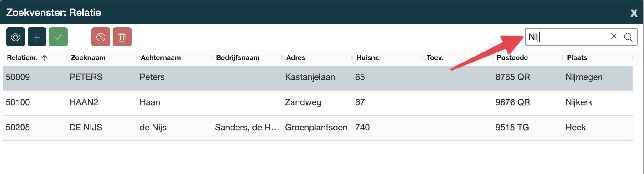Click the Plaats column header
The width and height of the screenshot is (644, 174).
pyautogui.click(x=577, y=58)
